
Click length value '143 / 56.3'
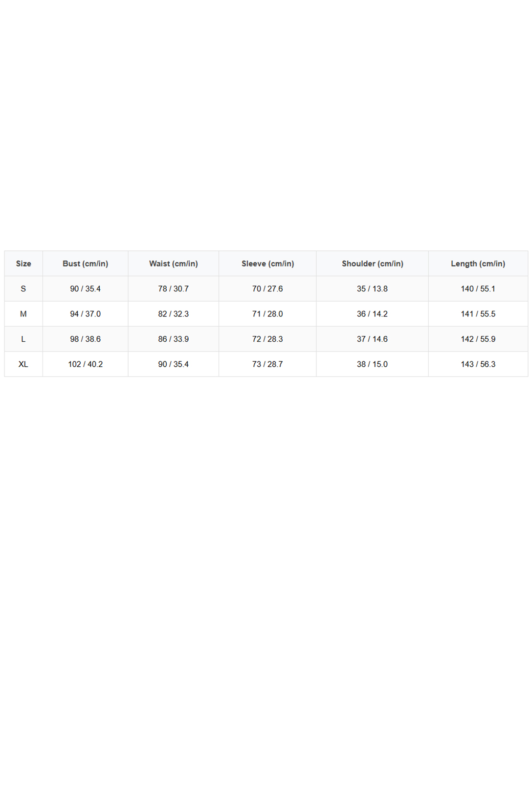point(478,364)
